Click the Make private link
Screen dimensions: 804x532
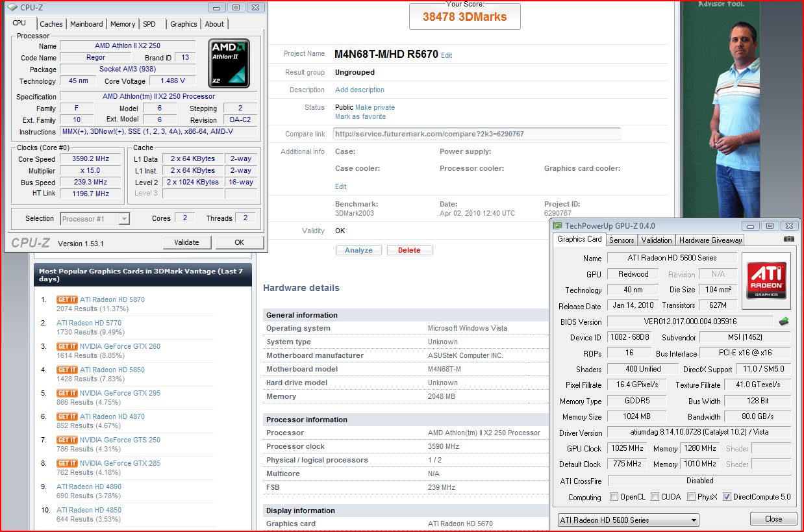tap(375, 107)
